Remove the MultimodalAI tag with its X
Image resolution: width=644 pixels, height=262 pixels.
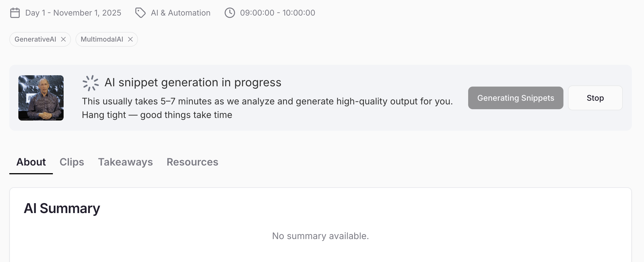(130, 39)
